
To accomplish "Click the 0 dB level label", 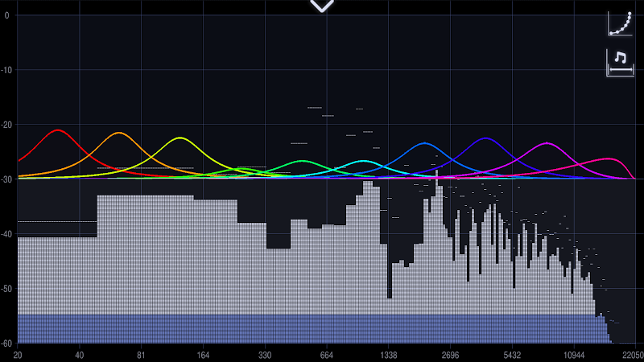I will point(6,15).
